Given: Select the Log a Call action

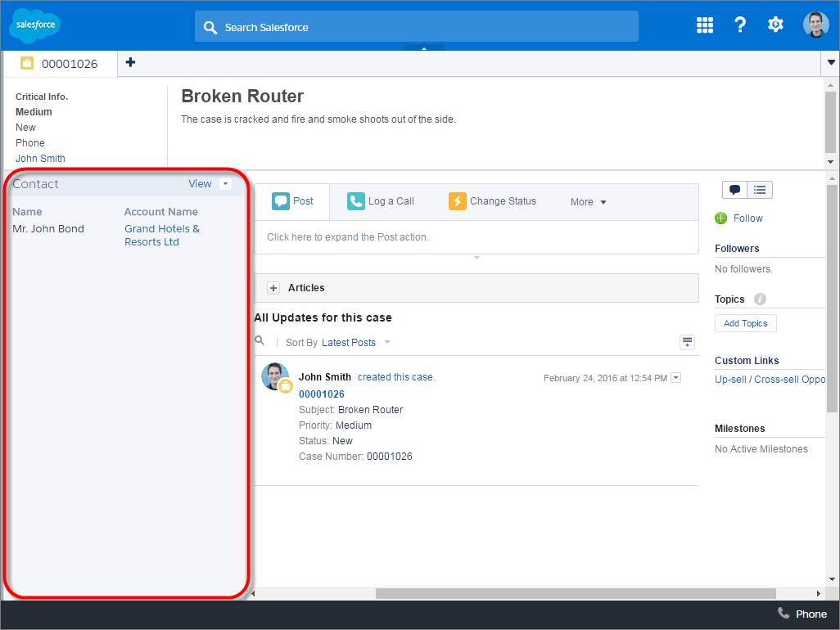Looking at the screenshot, I should pyautogui.click(x=381, y=201).
